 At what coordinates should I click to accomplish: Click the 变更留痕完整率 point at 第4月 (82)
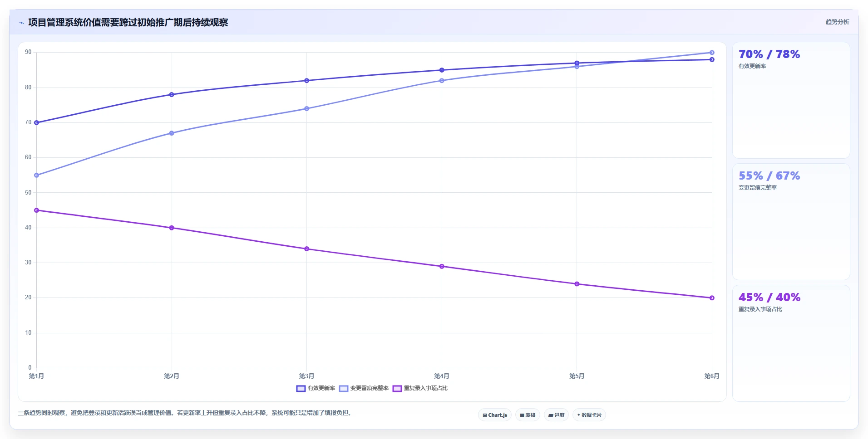(x=442, y=81)
